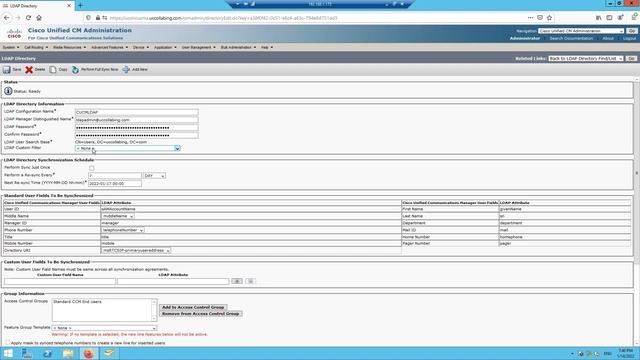Click the browser forward arrow
This screenshot has width=640, height=360.
click(x=17, y=18)
